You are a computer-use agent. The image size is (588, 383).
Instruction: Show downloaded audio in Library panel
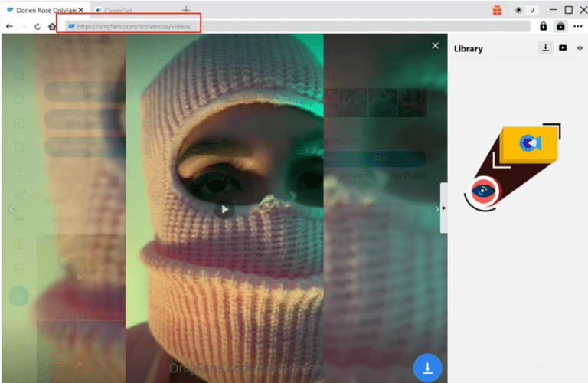[580, 47]
